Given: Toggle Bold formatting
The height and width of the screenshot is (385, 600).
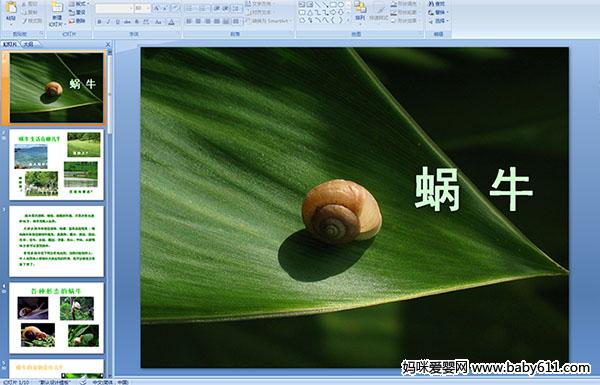Looking at the screenshot, I should pyautogui.click(x=99, y=22).
